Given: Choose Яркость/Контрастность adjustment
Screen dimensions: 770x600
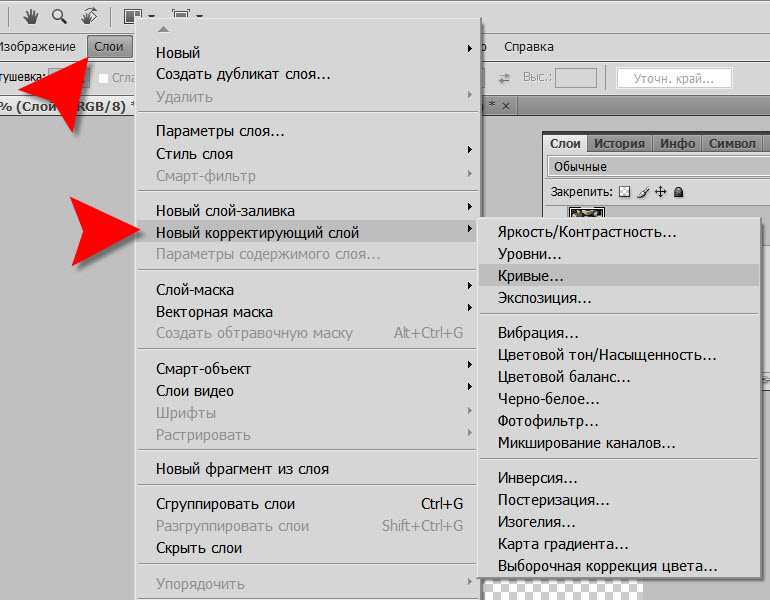Looking at the screenshot, I should (620, 232).
